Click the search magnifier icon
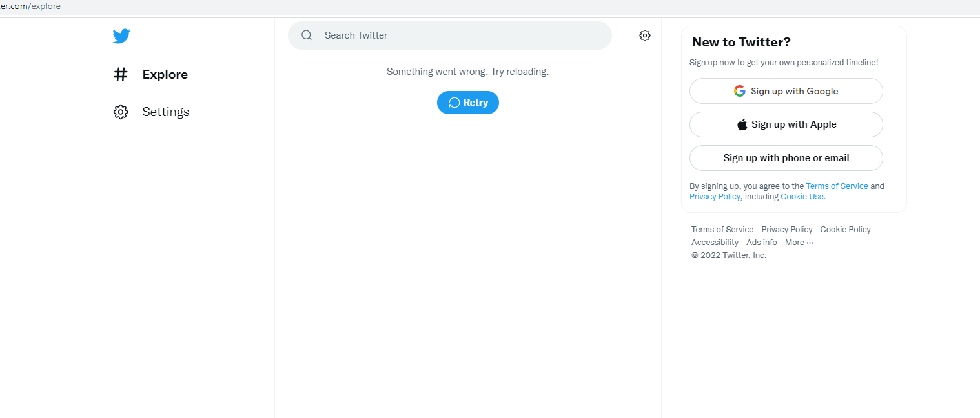Screen dimensions: 980x418 click(x=307, y=35)
